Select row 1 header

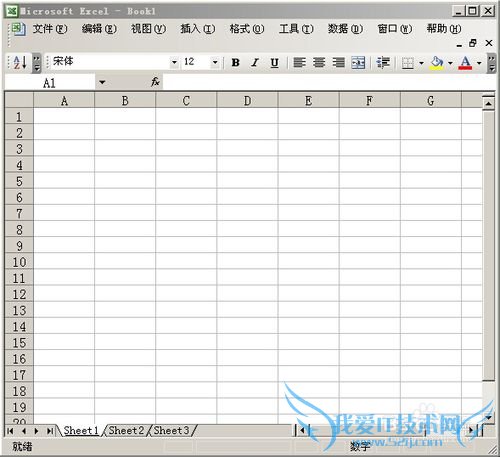(19, 116)
